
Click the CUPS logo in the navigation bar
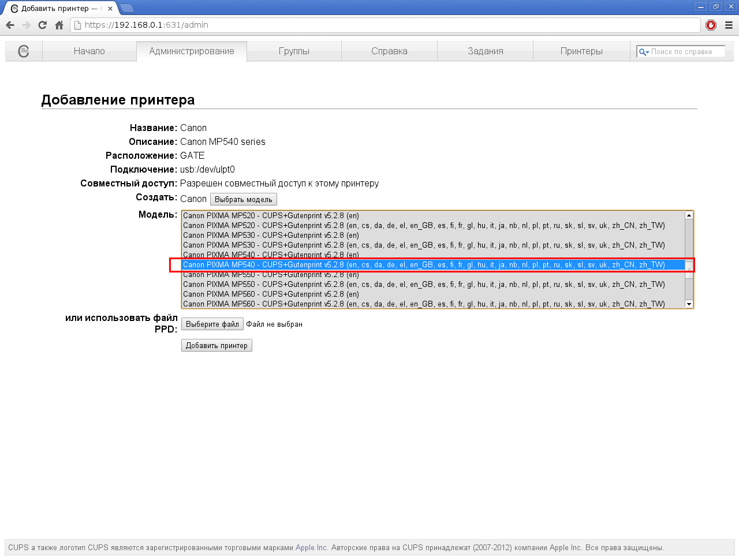click(24, 51)
